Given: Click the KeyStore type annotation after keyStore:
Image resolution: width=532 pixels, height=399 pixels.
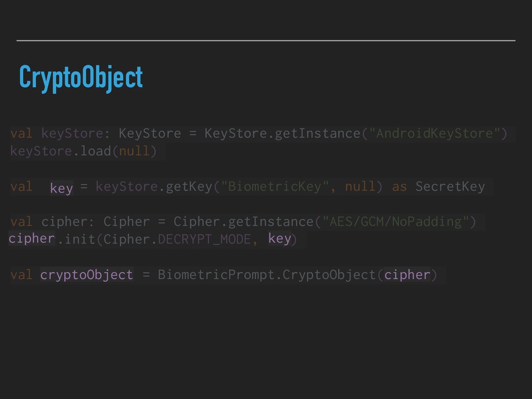Looking at the screenshot, I should (150, 134).
